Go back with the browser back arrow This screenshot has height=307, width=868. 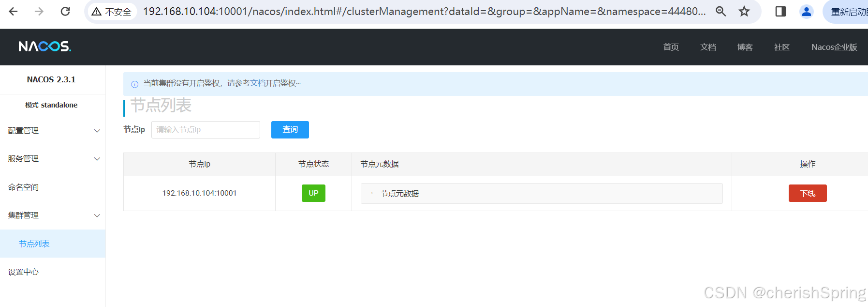tap(13, 11)
